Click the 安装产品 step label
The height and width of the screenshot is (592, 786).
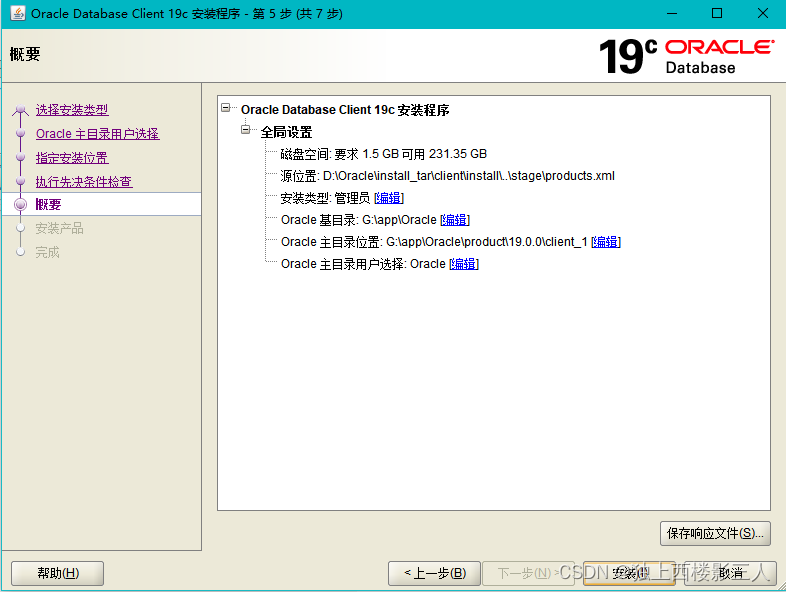[59, 228]
